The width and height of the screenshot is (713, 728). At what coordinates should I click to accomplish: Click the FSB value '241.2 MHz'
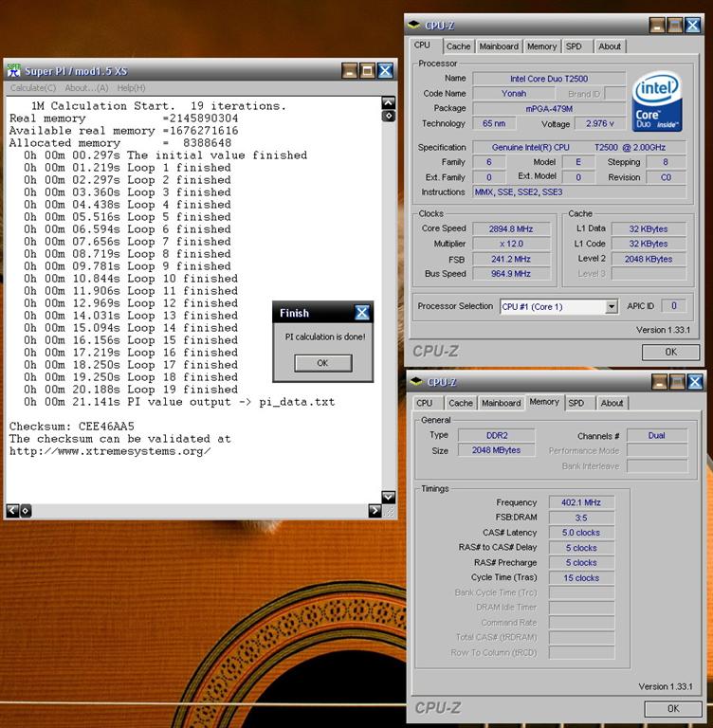click(511, 259)
